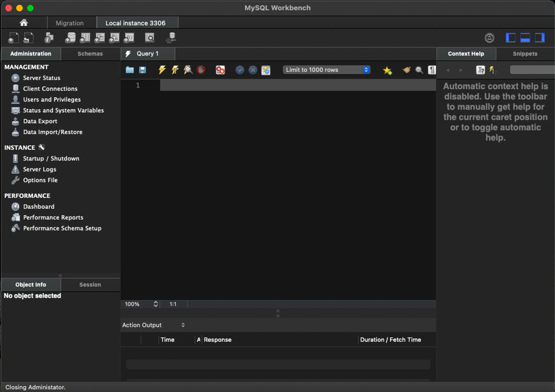Create a new view

(x=100, y=38)
